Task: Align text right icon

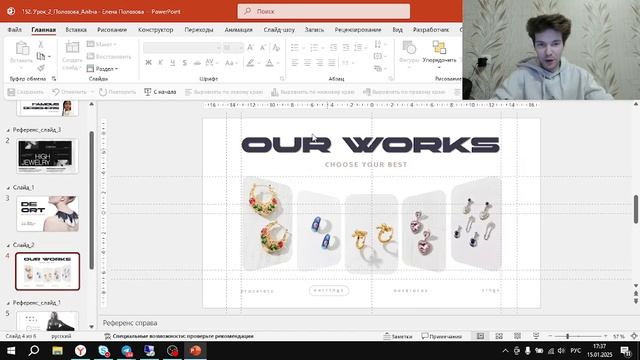Action: (x=320, y=63)
